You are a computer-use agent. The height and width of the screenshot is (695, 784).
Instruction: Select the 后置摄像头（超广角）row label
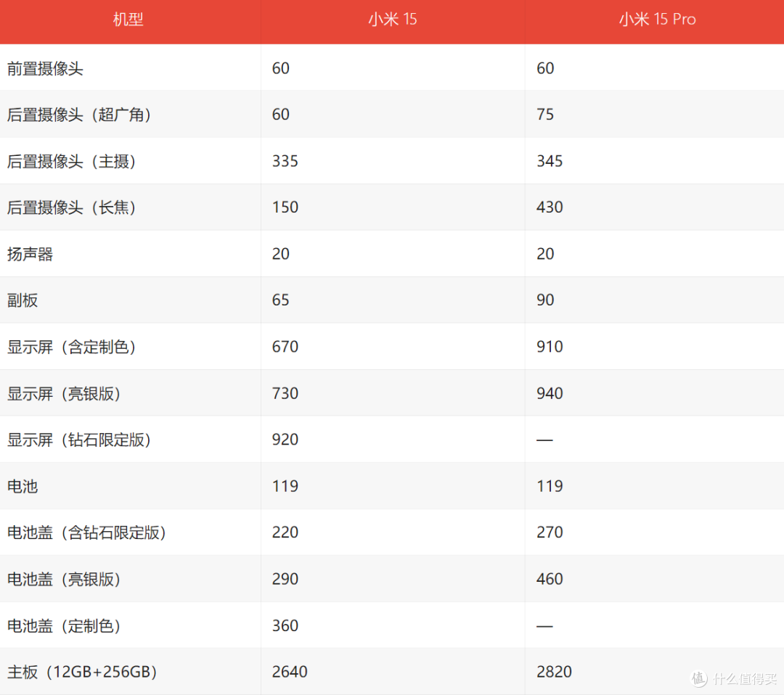(x=80, y=115)
